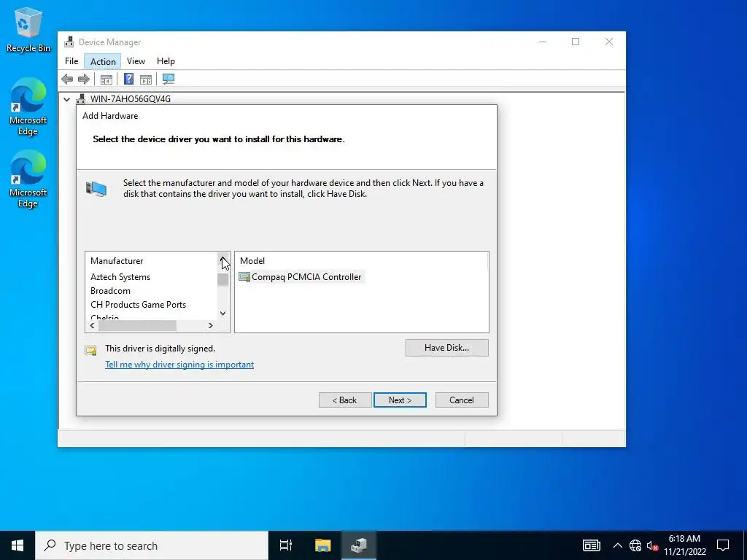Click the Show/Hide action pane toolbar icon
The image size is (747, 560).
[x=146, y=79]
